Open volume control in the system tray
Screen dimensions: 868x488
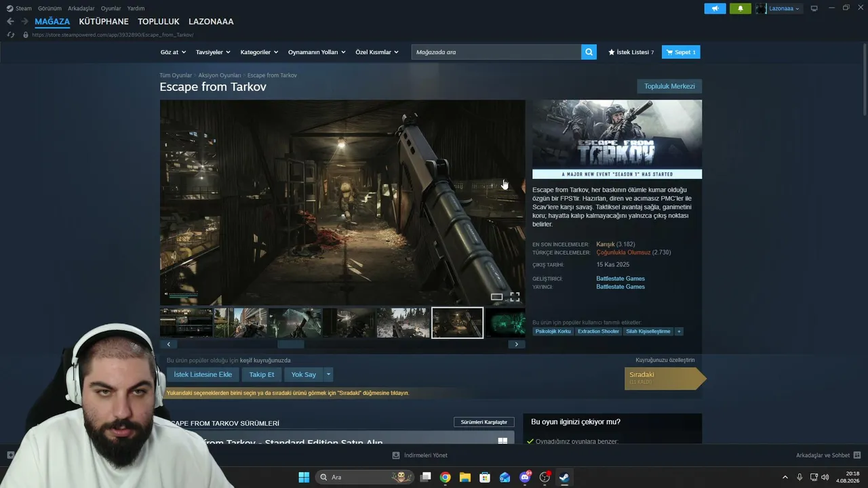825,477
